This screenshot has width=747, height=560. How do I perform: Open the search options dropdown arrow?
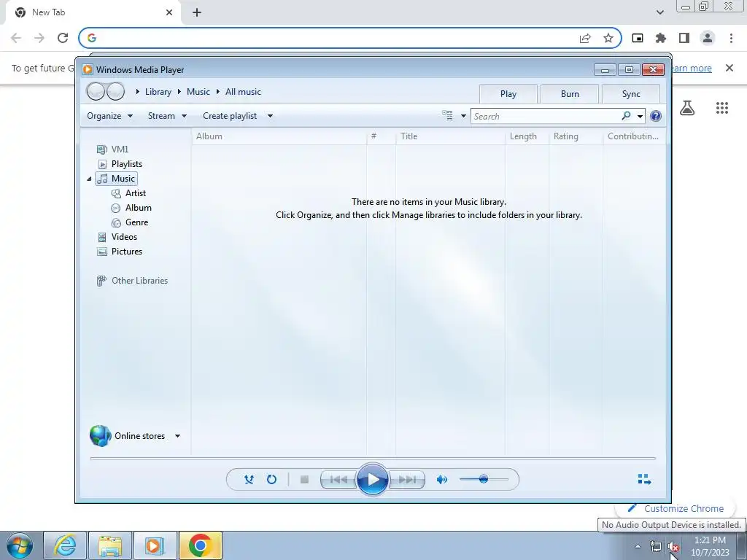[x=640, y=116]
